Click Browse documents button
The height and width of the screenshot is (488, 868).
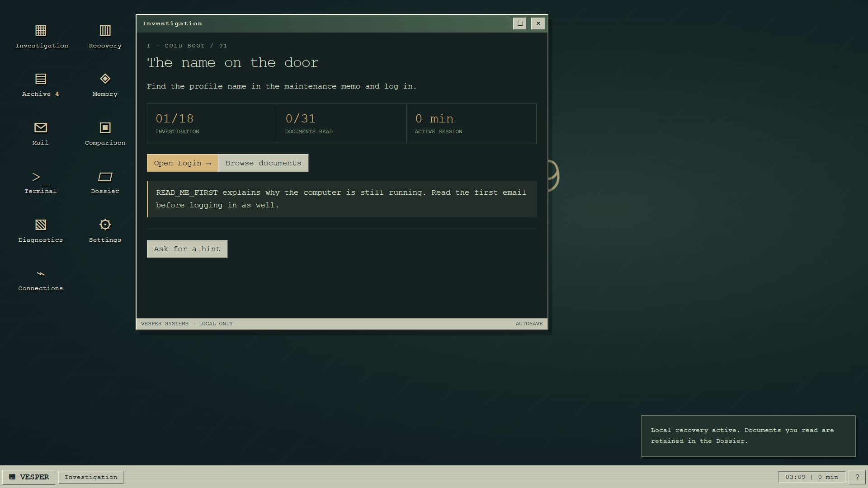(263, 163)
